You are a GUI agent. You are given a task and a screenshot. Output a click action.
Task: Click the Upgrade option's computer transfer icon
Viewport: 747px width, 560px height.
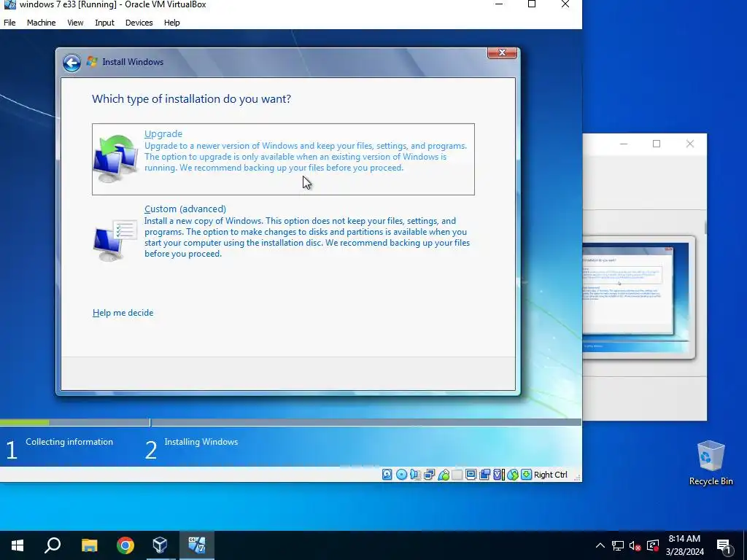pyautogui.click(x=116, y=159)
